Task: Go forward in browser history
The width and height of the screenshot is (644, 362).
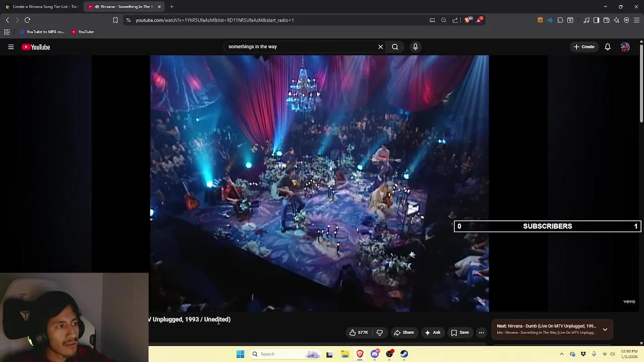Action: click(17, 20)
